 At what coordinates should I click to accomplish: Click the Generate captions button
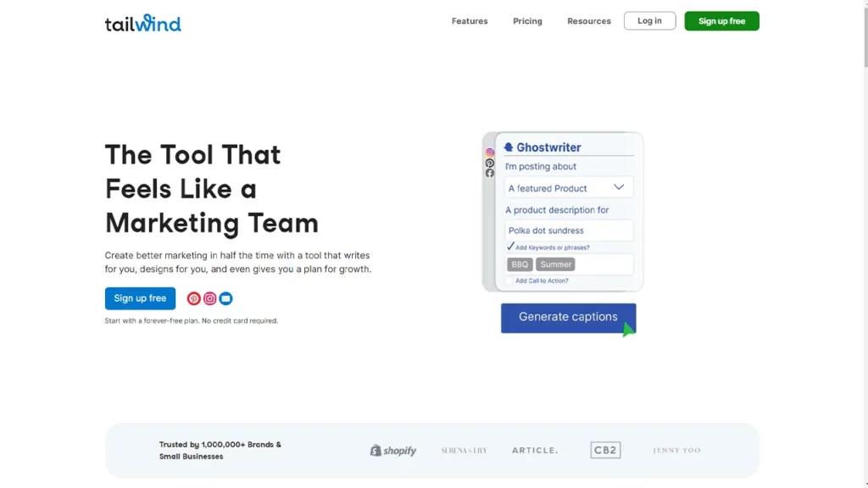click(x=568, y=318)
